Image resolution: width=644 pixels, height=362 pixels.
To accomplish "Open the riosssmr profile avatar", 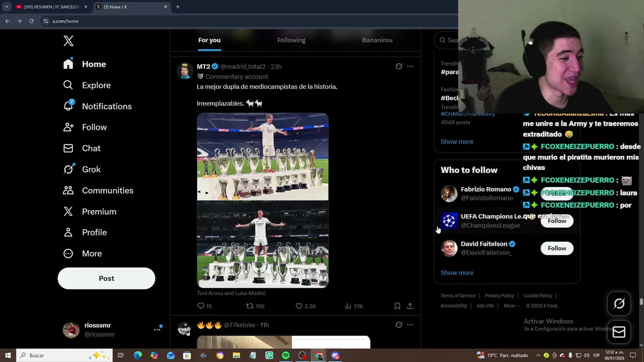I will coord(71,330).
